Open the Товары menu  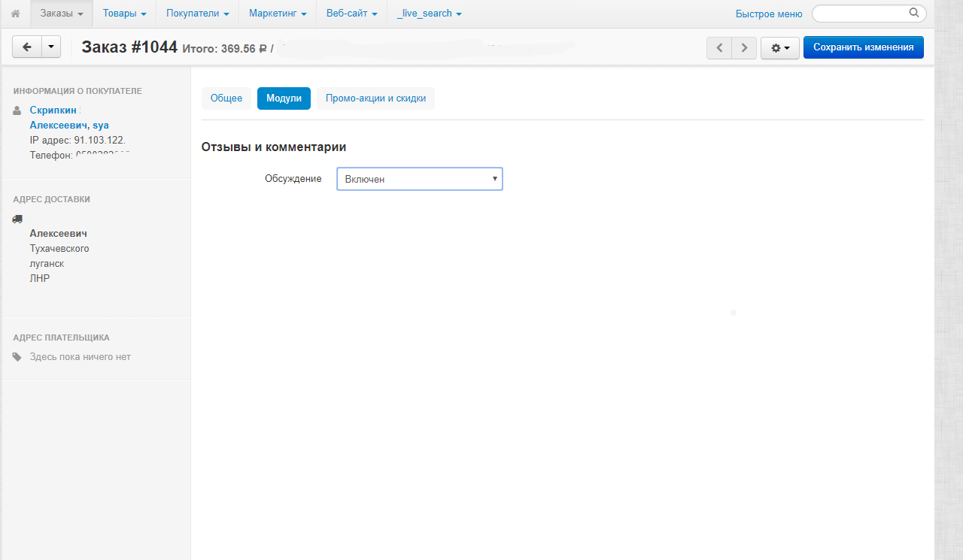click(124, 14)
